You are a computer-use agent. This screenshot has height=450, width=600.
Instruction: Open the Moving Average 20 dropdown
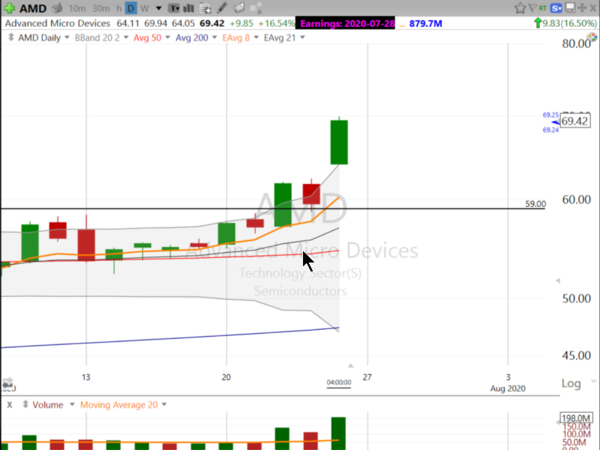tap(121, 405)
